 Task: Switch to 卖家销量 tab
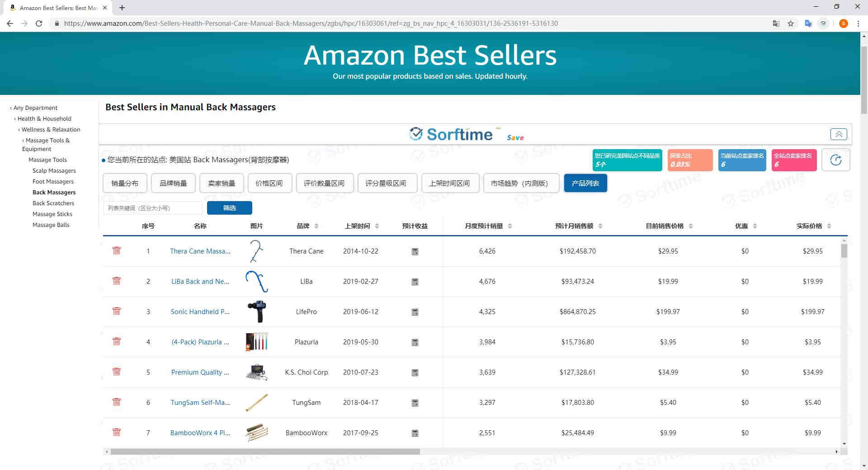pyautogui.click(x=222, y=183)
